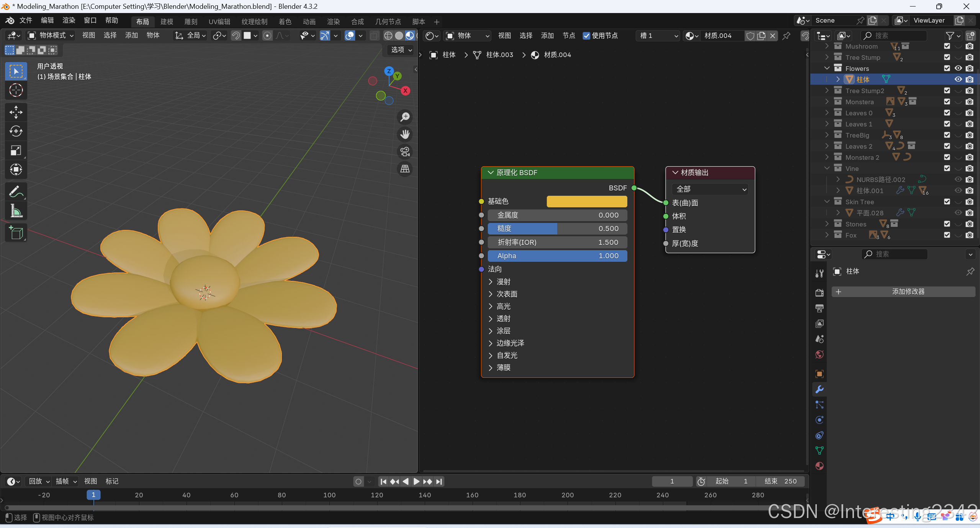The height and width of the screenshot is (528, 980).
Task: Select the Move tool in viewport toolbar
Action: [x=16, y=112]
